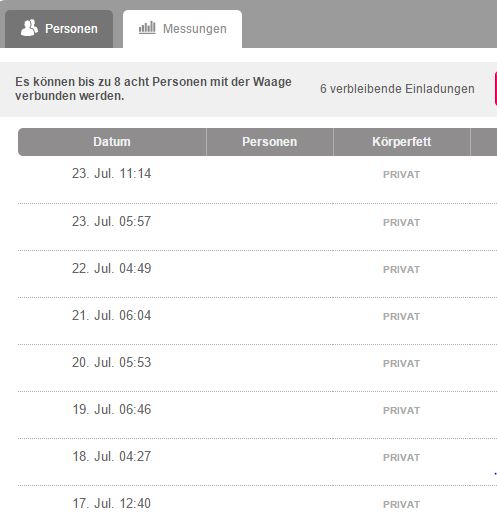This screenshot has height=525, width=497.
Task: Click the Personen column header
Action: point(270,142)
